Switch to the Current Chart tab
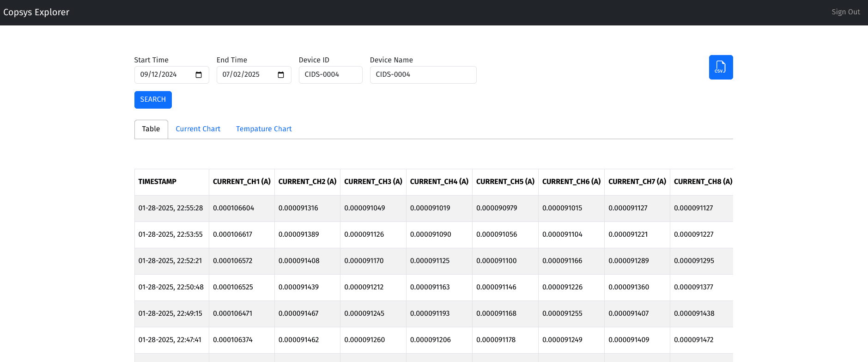 click(198, 129)
